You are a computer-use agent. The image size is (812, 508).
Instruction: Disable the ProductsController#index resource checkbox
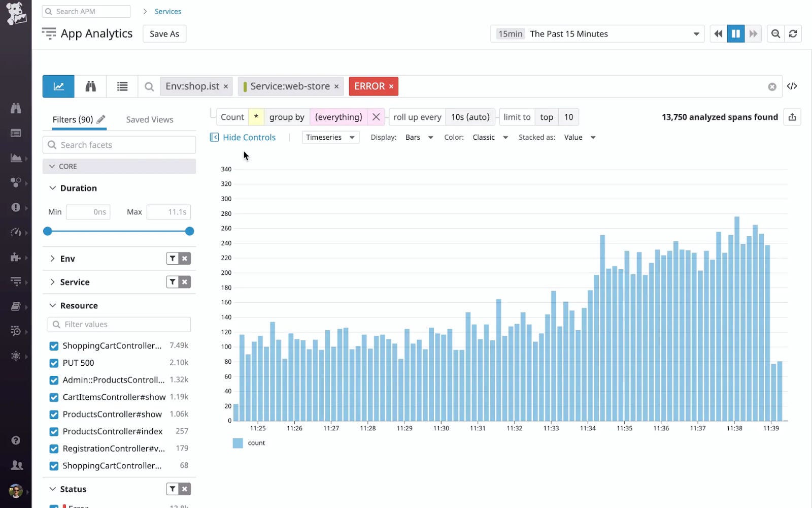[x=54, y=431]
